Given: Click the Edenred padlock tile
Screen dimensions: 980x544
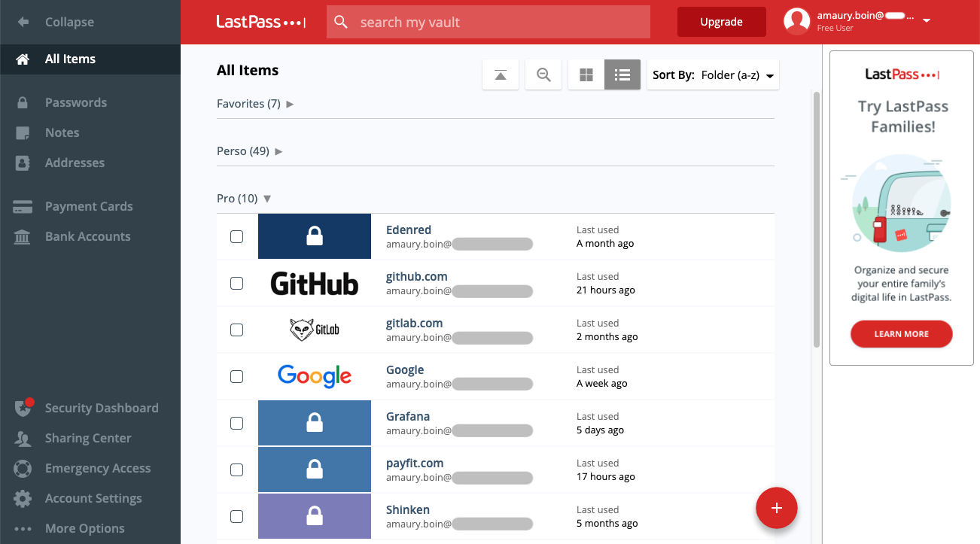Looking at the screenshot, I should coord(315,236).
